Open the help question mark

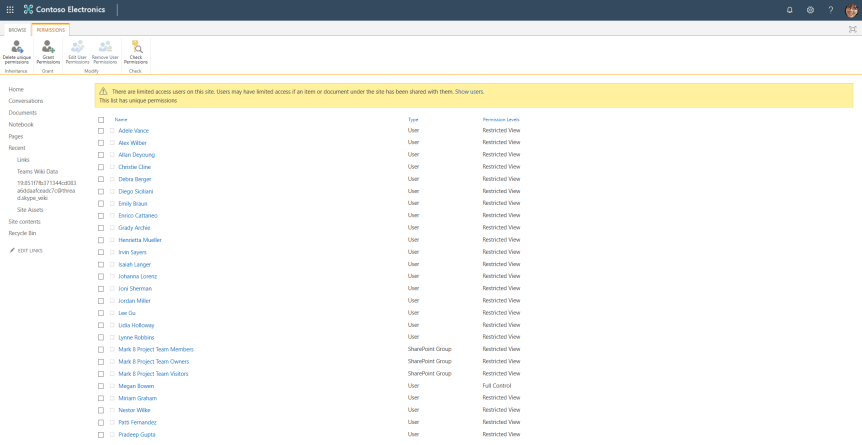click(830, 10)
